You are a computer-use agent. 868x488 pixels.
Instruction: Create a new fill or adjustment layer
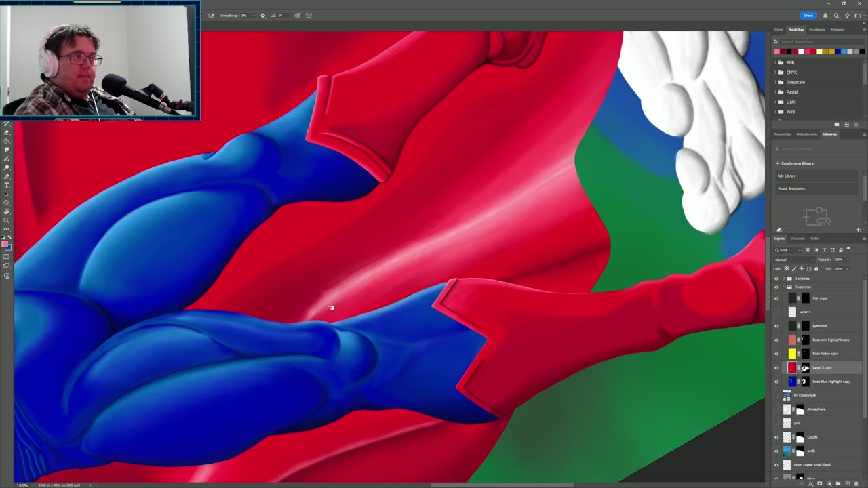828,483
